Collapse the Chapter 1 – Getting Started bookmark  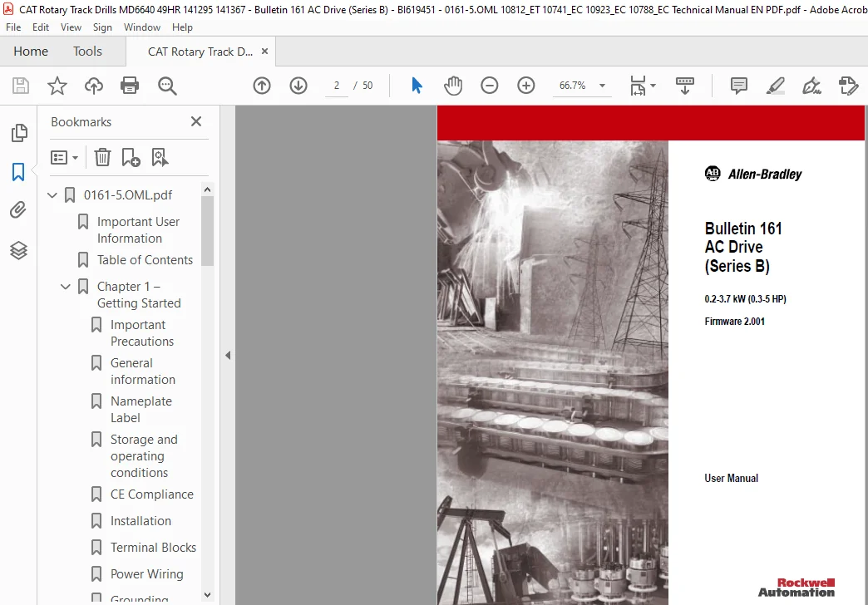coord(66,286)
